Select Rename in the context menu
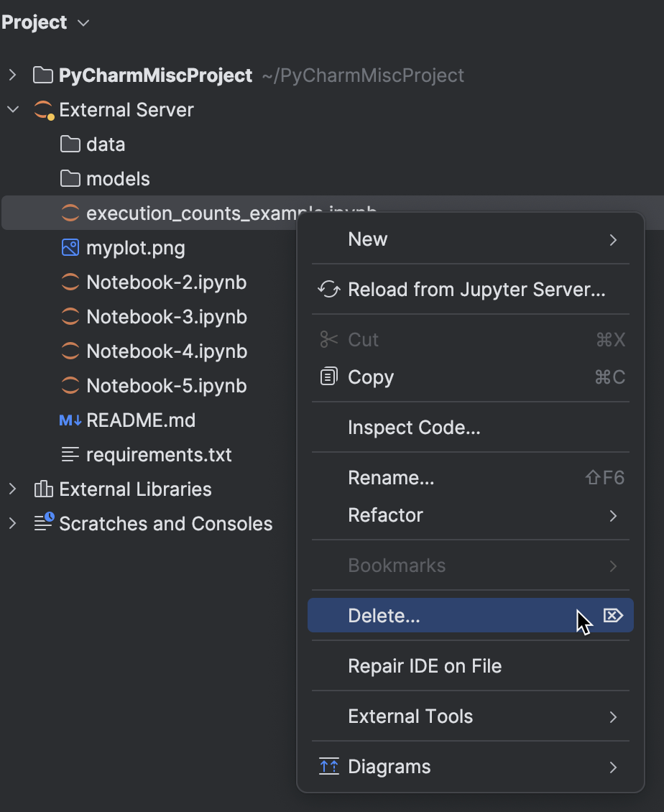The width and height of the screenshot is (664, 812). 390,477
